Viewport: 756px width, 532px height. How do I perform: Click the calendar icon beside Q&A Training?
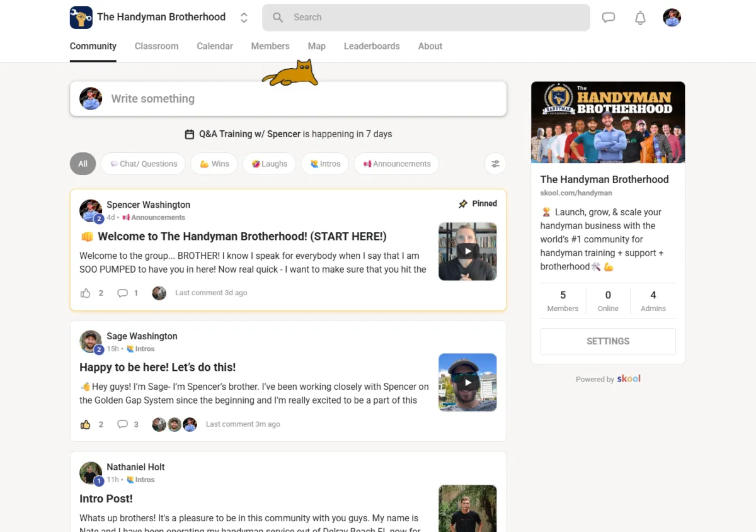[190, 134]
